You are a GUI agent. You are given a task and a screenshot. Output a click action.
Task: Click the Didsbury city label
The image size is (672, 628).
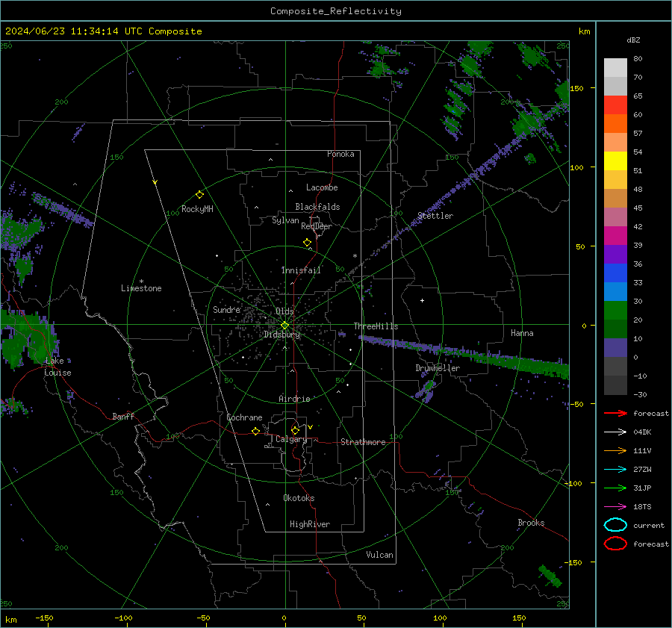tap(281, 335)
